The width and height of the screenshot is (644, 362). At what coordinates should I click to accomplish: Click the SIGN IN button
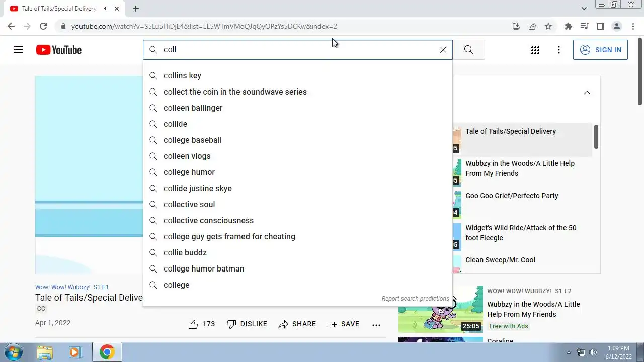click(600, 50)
